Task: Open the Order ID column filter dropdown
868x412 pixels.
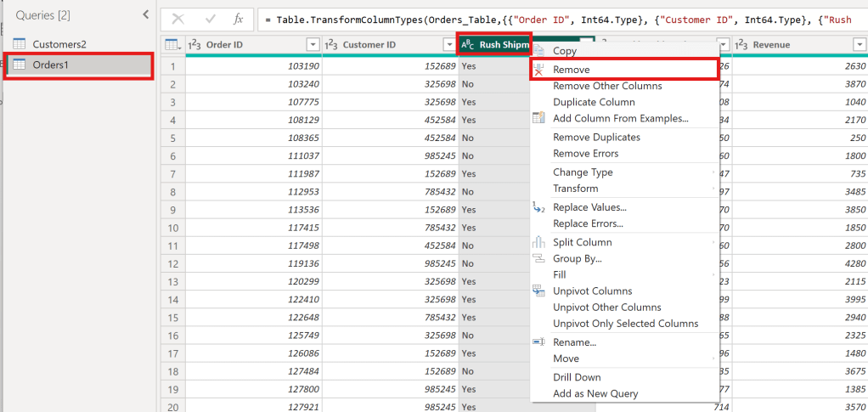Action: (312, 45)
